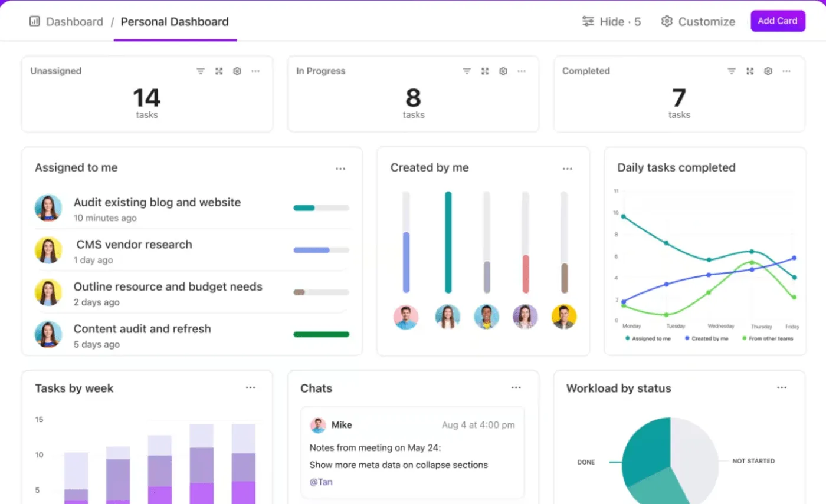Open the filter on the Unassigned card
The image size is (826, 504).
point(201,71)
